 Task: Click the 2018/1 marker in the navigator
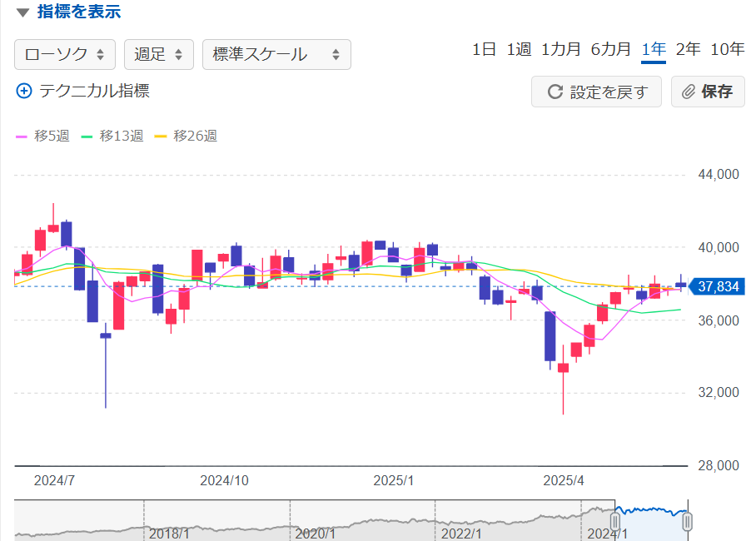169,534
